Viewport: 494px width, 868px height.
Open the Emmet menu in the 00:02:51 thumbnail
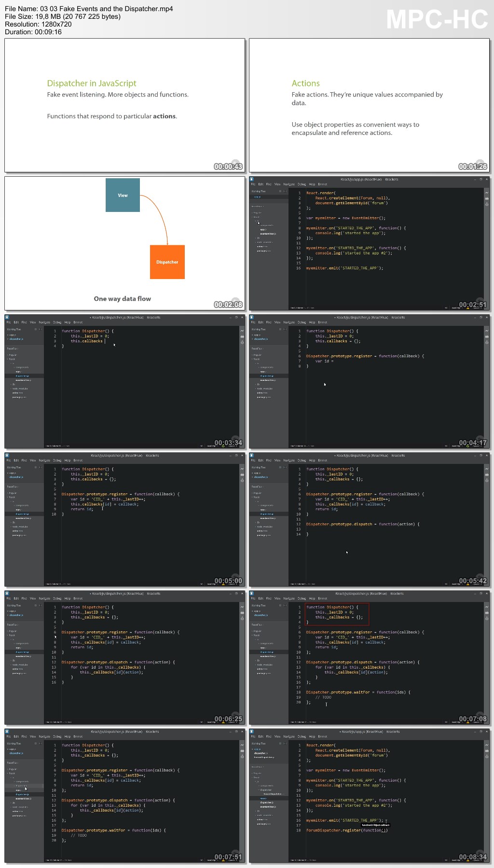coord(323,184)
